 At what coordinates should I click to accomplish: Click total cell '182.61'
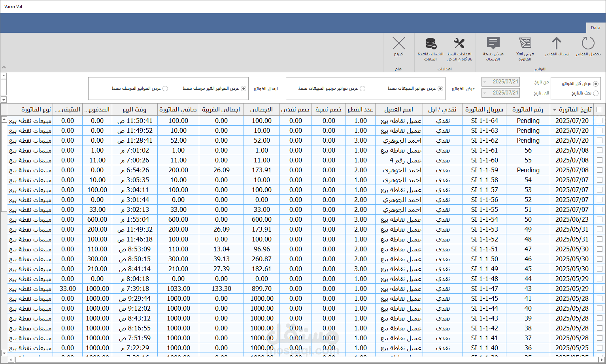click(x=262, y=269)
